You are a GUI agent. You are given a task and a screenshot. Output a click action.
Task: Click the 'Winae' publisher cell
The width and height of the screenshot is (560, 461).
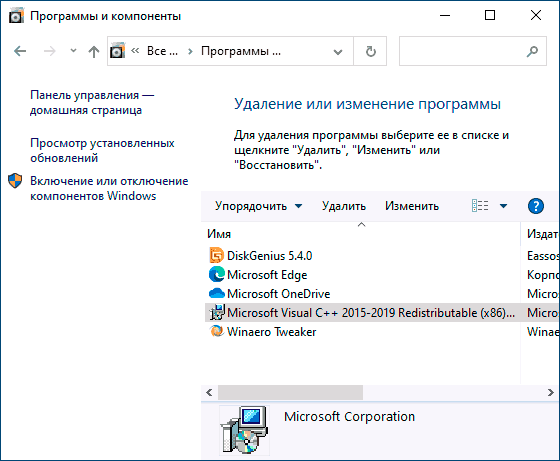(543, 332)
